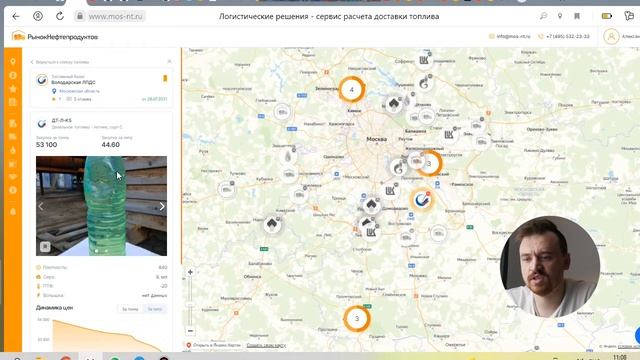Close the fuel details panel with X

[x=169, y=62]
